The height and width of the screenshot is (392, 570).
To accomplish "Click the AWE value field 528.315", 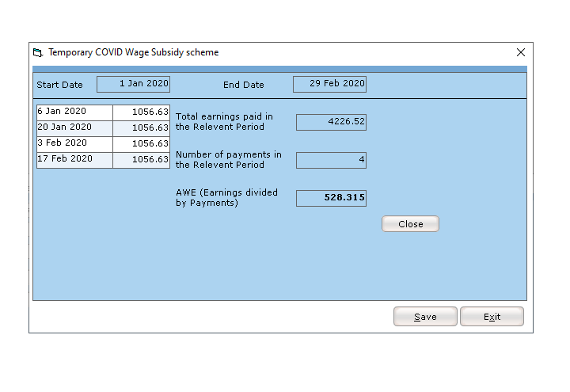I will (331, 198).
